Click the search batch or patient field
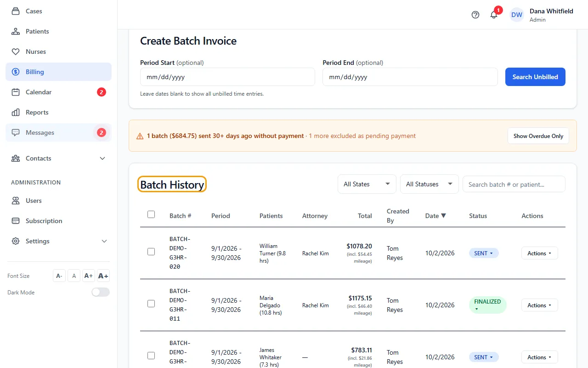The height and width of the screenshot is (368, 588). (x=514, y=184)
